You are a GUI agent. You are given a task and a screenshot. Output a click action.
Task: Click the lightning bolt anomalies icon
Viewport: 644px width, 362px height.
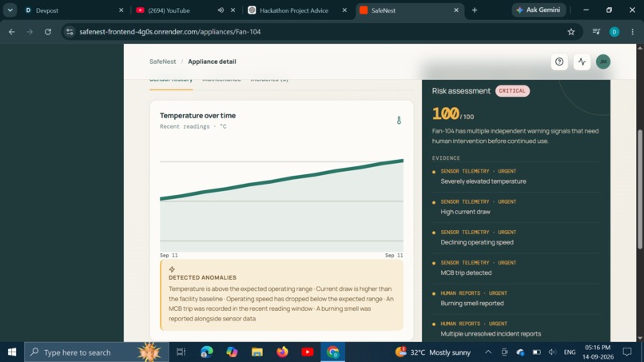[172, 269]
